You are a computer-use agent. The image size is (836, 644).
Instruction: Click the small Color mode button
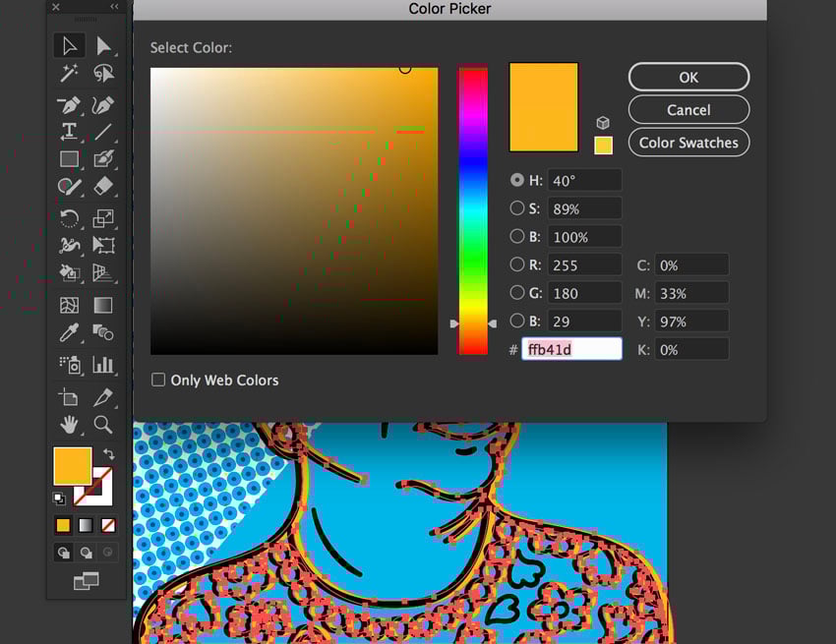point(64,526)
